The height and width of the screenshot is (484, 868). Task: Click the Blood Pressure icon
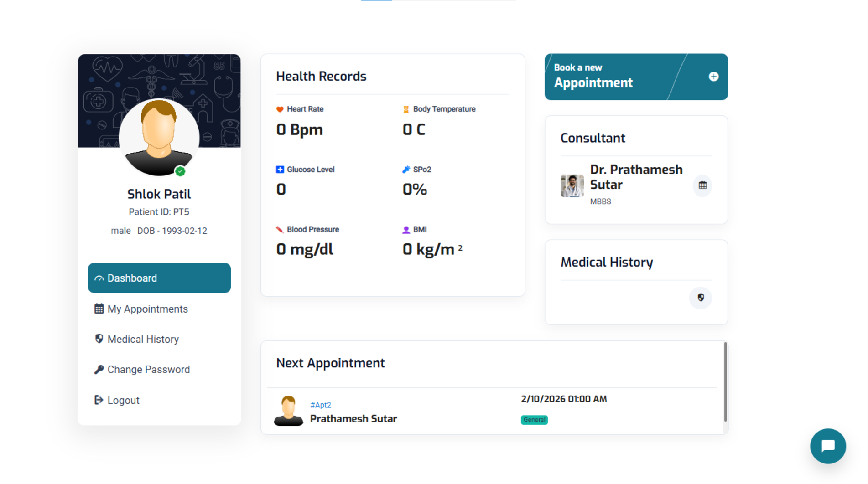[280, 230]
